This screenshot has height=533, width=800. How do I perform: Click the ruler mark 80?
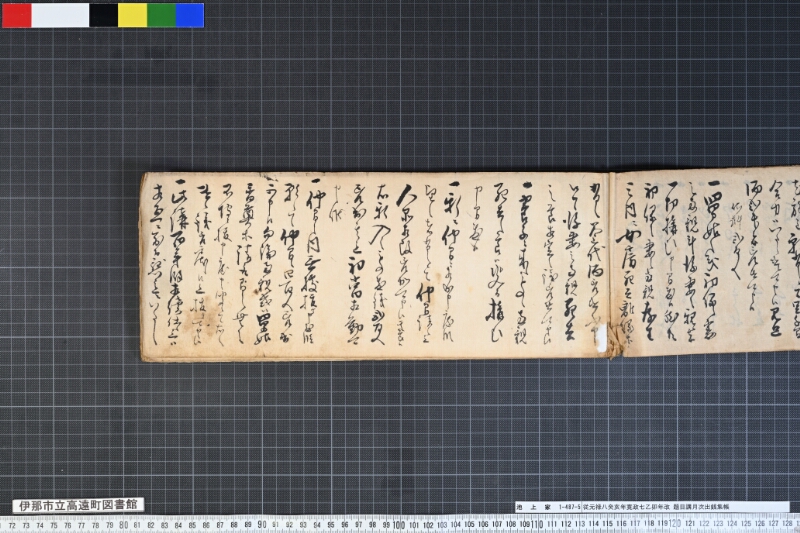[x=123, y=525]
